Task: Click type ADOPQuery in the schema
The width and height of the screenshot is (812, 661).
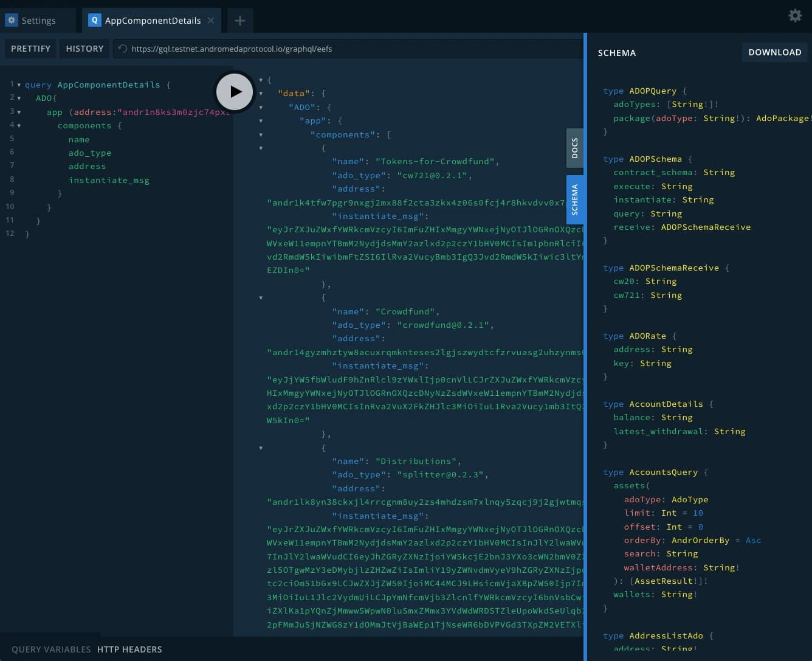Action: 652,91
